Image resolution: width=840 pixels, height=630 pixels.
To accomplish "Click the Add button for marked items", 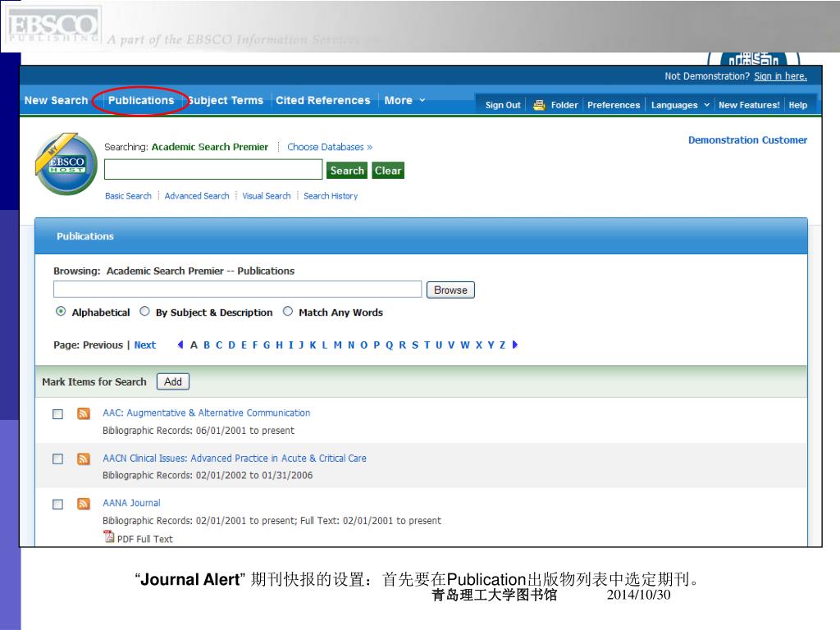I will pyautogui.click(x=172, y=381).
